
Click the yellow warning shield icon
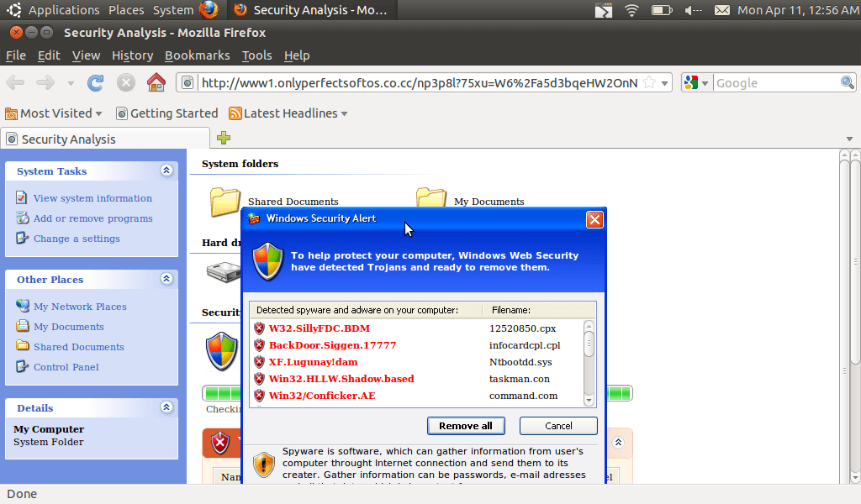(x=263, y=465)
